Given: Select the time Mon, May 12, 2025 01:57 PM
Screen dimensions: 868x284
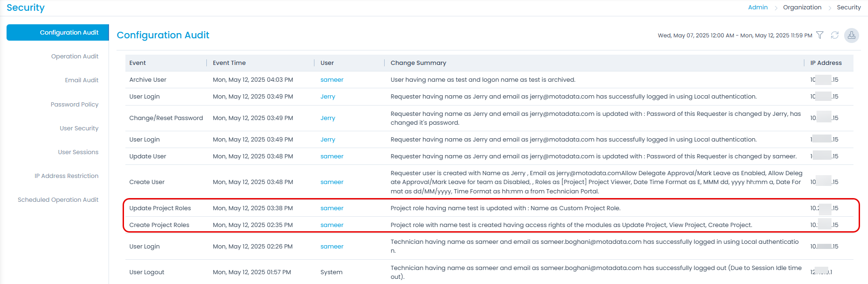Looking at the screenshot, I should click(x=252, y=272).
